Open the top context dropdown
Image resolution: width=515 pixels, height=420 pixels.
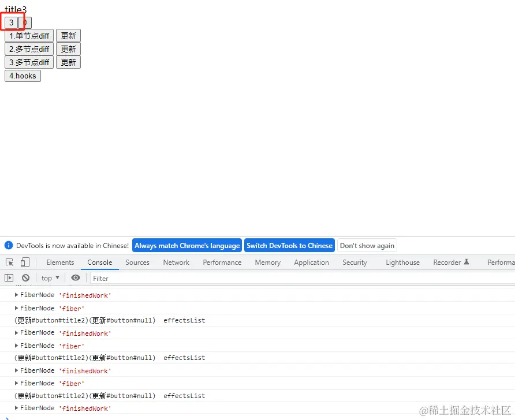coord(50,278)
